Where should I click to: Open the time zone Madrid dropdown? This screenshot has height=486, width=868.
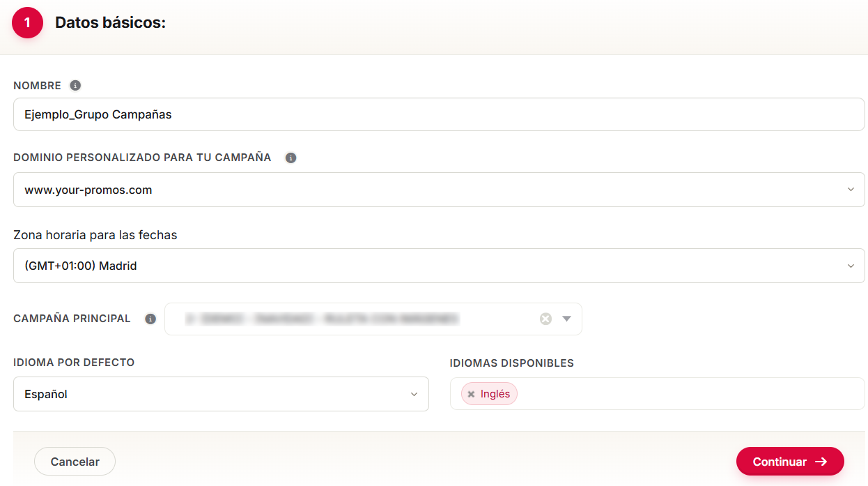(439, 266)
